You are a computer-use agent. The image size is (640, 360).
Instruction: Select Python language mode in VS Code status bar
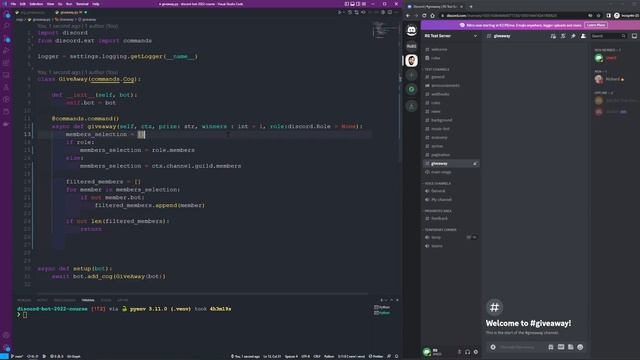(329, 356)
